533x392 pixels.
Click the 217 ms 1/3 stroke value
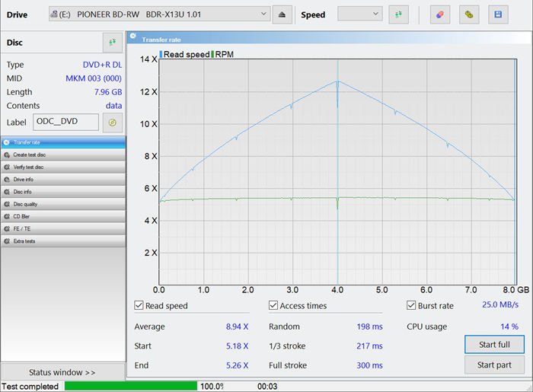tap(369, 346)
